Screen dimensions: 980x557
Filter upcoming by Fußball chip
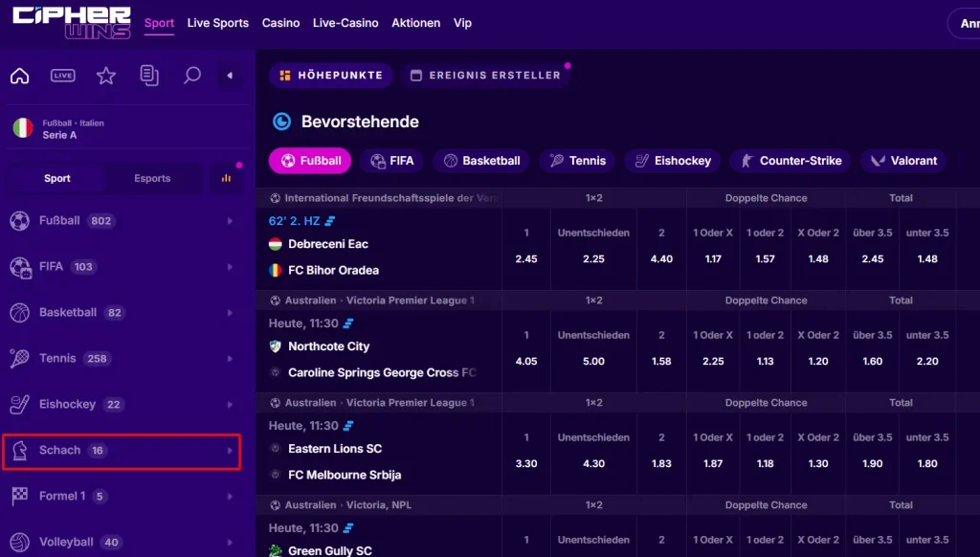[x=310, y=161]
